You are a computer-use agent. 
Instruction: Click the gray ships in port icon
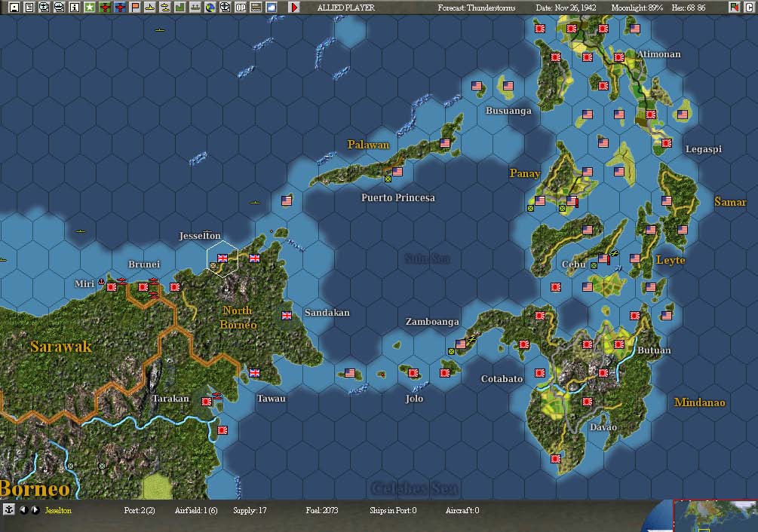pos(195,8)
